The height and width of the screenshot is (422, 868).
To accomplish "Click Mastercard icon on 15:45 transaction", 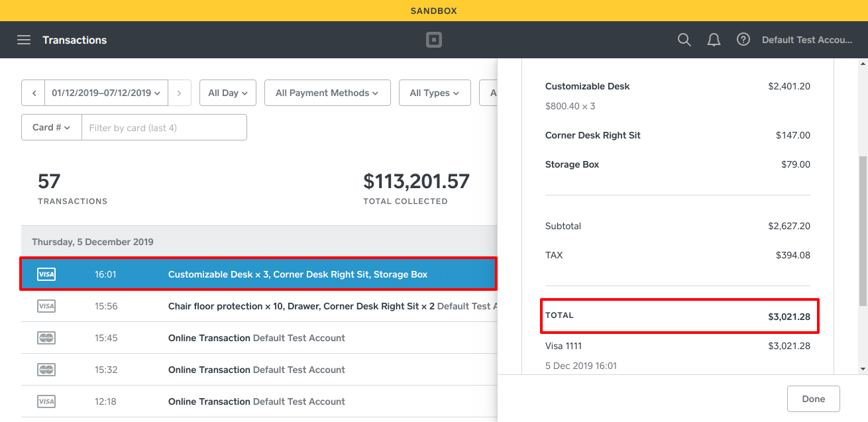I will click(x=46, y=338).
